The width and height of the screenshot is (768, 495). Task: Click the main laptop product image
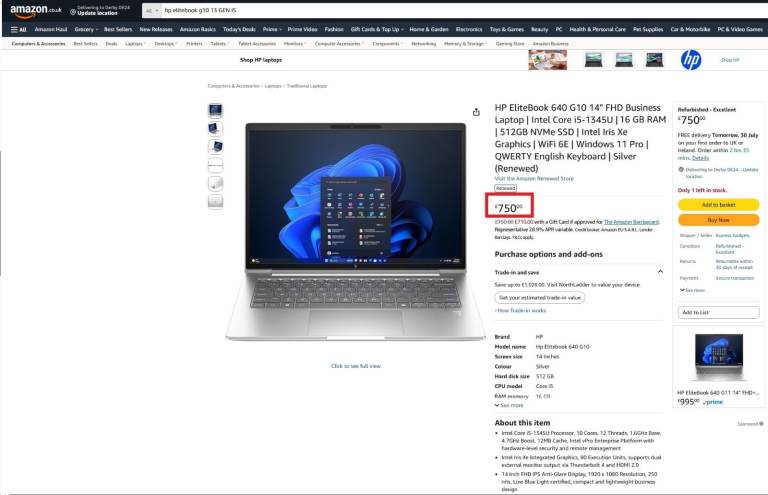pyautogui.click(x=356, y=231)
